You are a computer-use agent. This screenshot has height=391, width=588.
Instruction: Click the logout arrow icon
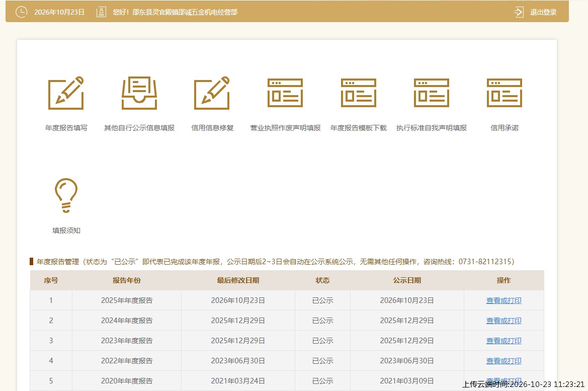point(519,12)
